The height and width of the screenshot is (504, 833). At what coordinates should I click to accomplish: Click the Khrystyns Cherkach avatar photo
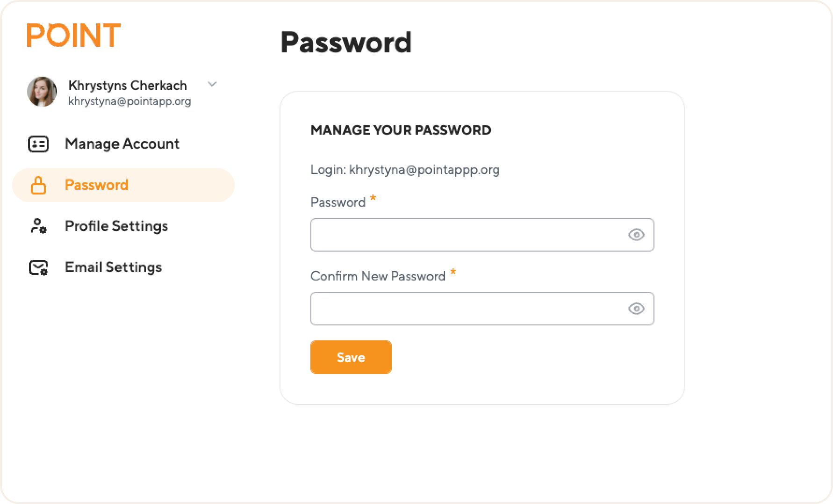tap(42, 92)
